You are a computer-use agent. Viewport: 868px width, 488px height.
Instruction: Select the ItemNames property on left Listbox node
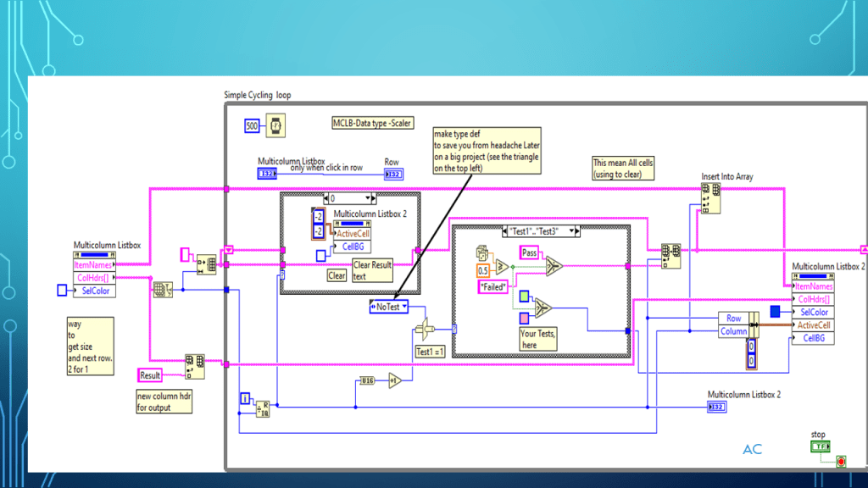click(95, 264)
